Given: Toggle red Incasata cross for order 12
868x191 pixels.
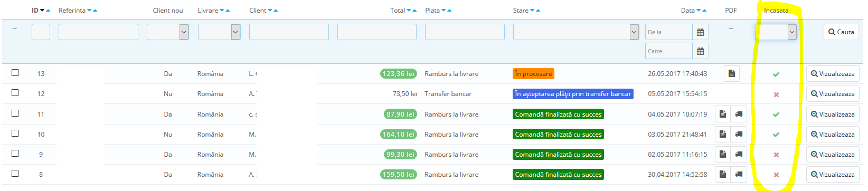Looking at the screenshot, I should (x=776, y=94).
